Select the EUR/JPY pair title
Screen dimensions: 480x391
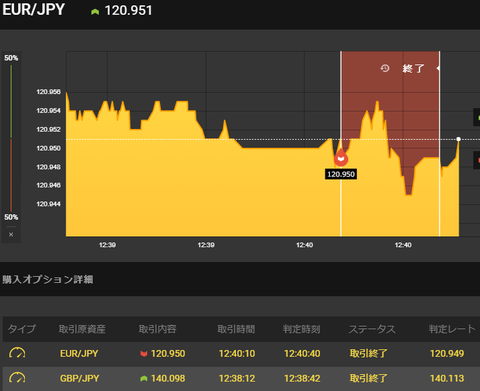pos(33,10)
